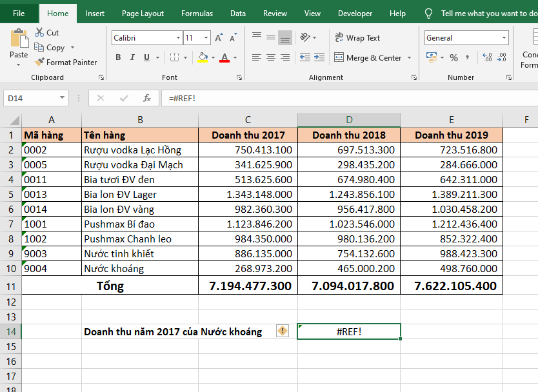Click the error warning icon beside cell D14
538x392 pixels.
[x=283, y=331]
